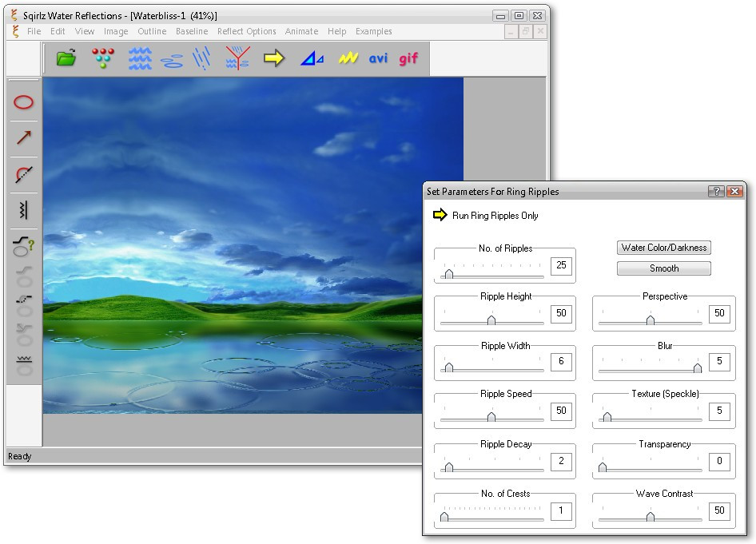This screenshot has width=756, height=544.
Task: Click the baseline tool with green question mark
Action: 24,246
